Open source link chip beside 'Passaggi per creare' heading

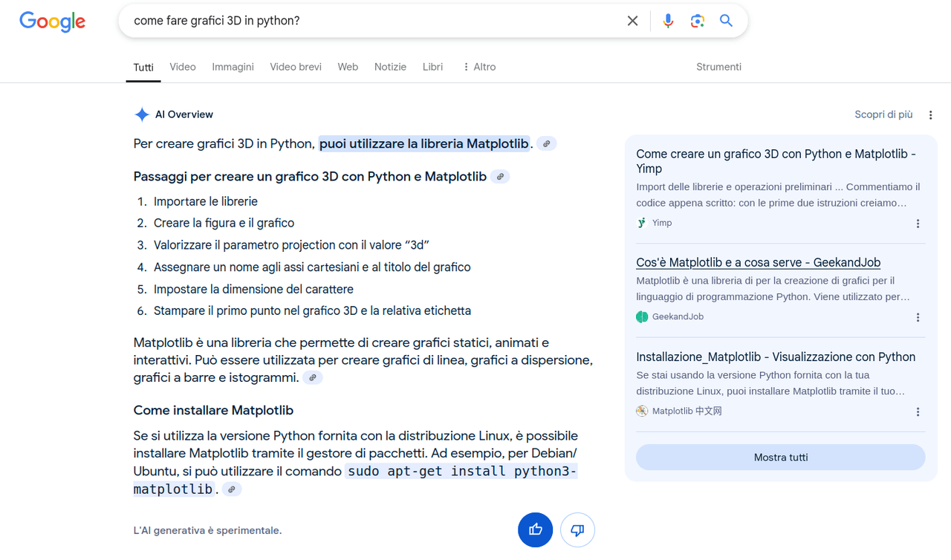coord(500,177)
